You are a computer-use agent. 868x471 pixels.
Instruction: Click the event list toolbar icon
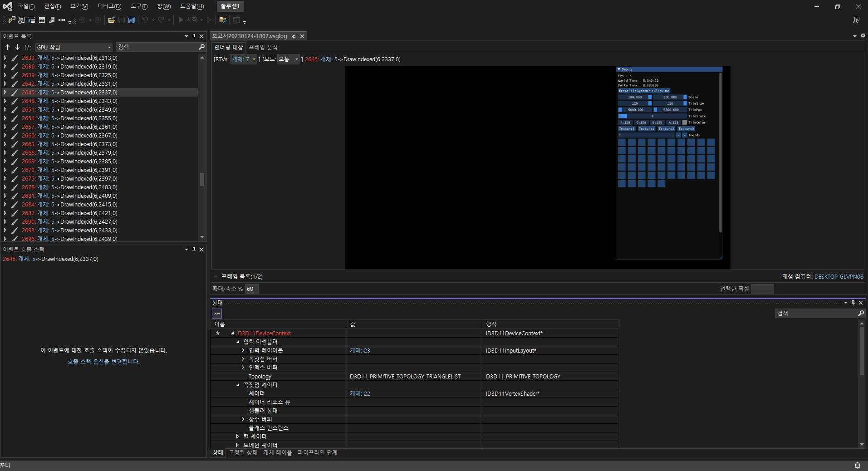[x=21, y=20]
